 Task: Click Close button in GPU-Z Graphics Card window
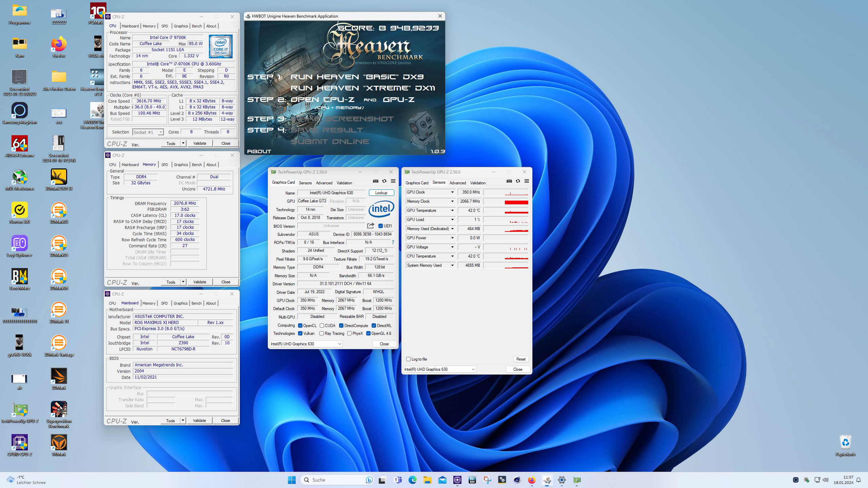click(384, 344)
